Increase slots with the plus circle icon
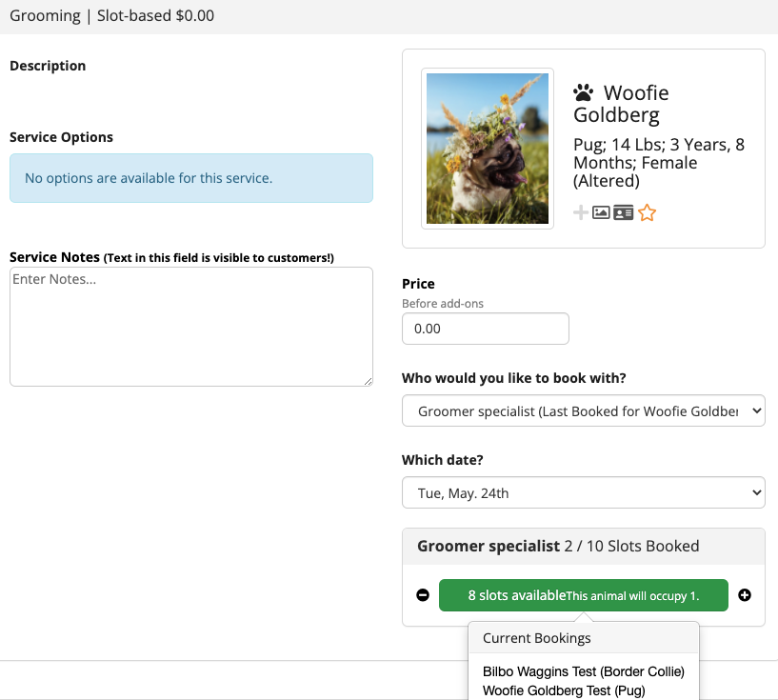Viewport: 778px width, 700px height. [x=745, y=595]
